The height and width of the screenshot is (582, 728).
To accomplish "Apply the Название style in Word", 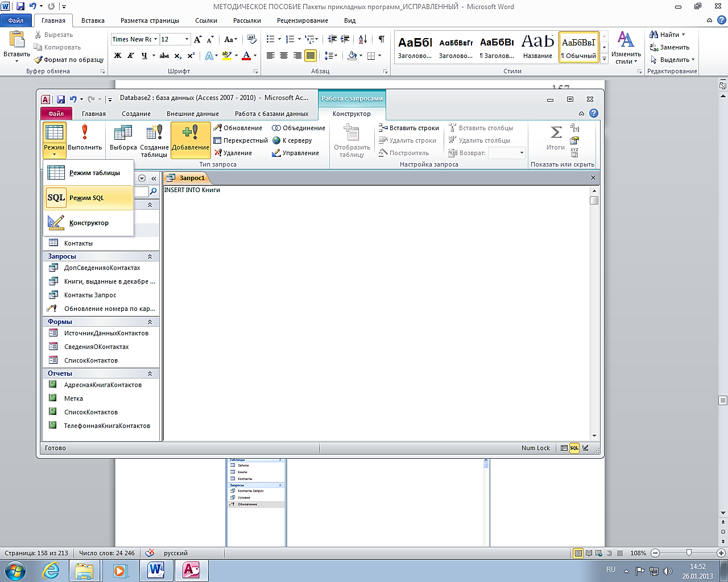I will coord(537,47).
